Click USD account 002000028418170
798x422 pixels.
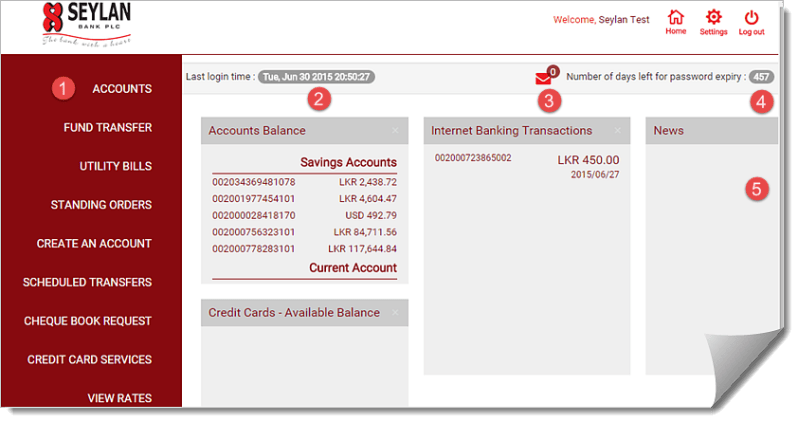(x=253, y=215)
